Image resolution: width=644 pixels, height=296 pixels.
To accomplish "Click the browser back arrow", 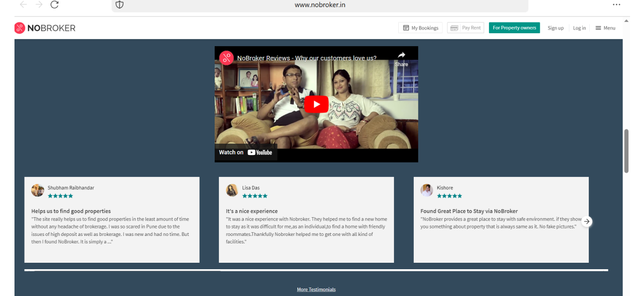I will (24, 4).
